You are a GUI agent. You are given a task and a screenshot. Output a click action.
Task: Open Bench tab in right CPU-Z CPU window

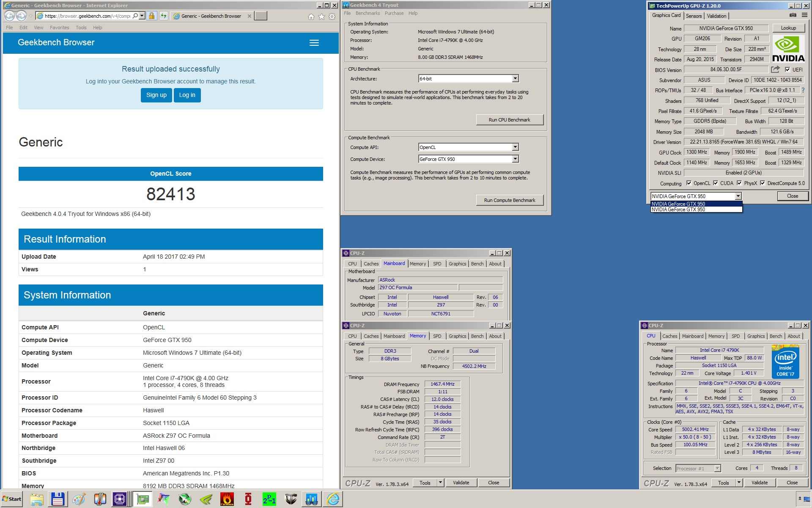point(776,336)
